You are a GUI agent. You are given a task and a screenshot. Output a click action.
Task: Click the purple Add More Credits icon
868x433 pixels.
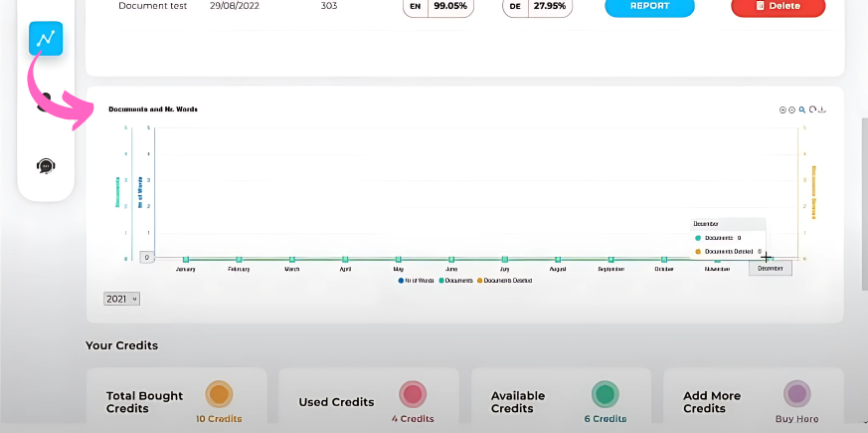pos(797,394)
